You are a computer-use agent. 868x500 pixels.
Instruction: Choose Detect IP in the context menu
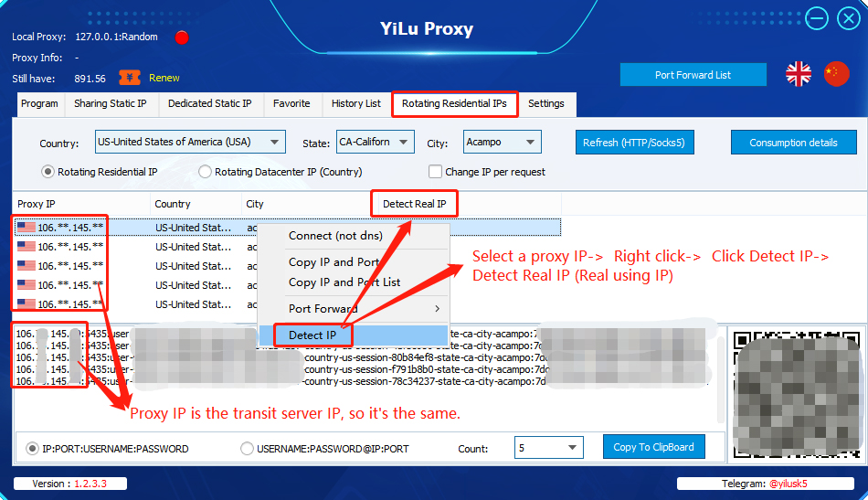click(354, 335)
